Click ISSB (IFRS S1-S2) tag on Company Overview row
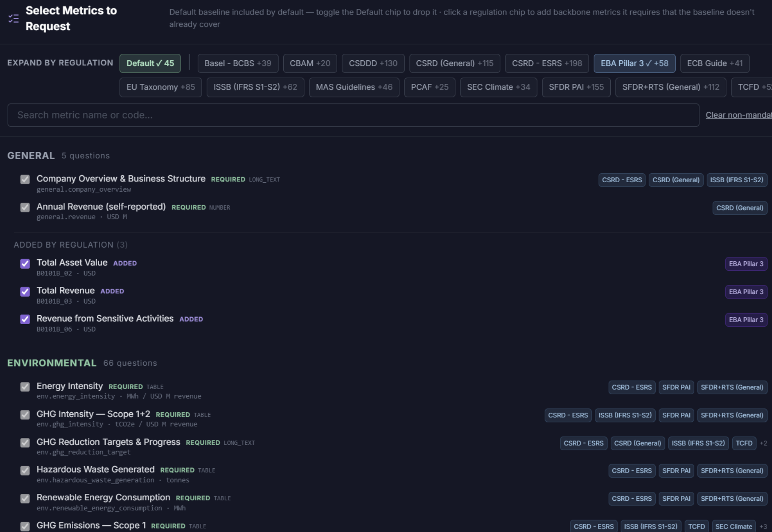This screenshot has height=532, width=772. pos(736,180)
